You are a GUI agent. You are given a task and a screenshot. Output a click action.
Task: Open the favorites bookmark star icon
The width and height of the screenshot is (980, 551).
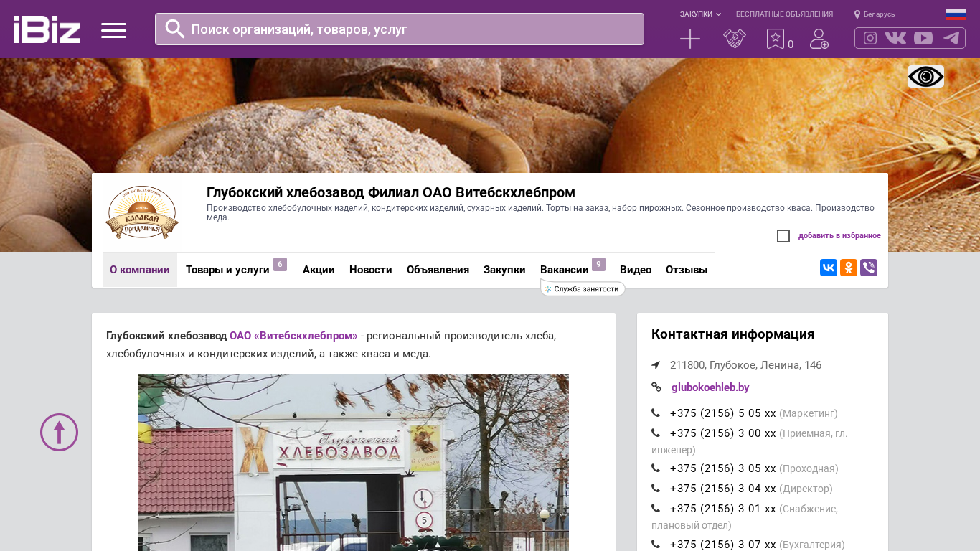776,39
